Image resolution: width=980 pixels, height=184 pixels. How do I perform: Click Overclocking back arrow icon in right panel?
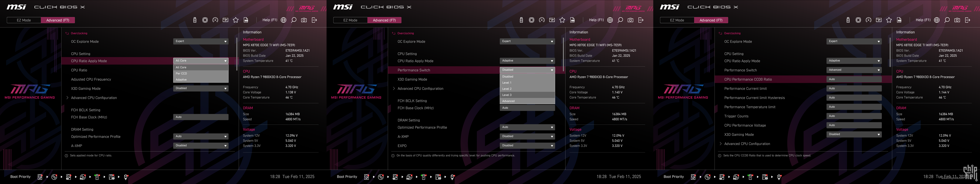tap(720, 34)
